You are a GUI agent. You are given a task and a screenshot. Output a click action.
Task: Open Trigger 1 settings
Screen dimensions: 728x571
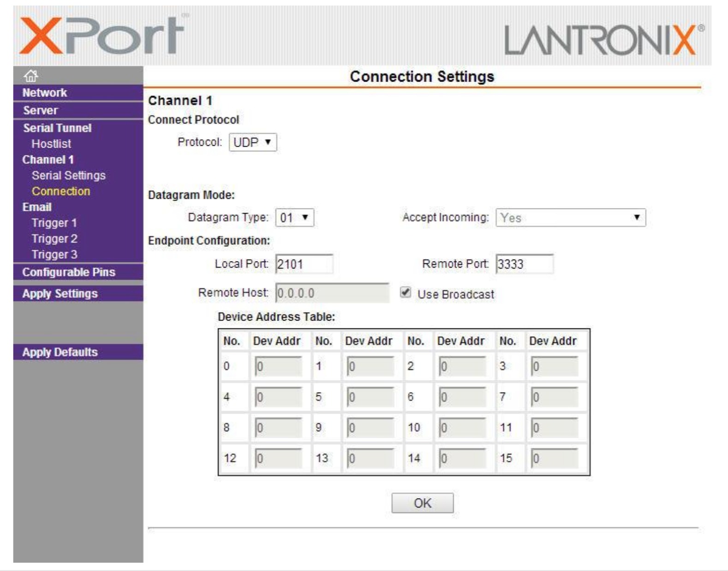pos(54,223)
